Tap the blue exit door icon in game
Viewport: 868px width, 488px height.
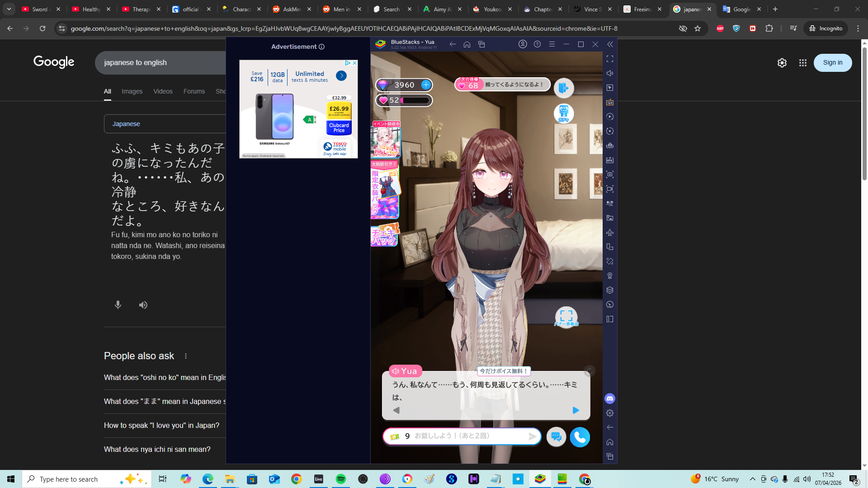pos(564,88)
